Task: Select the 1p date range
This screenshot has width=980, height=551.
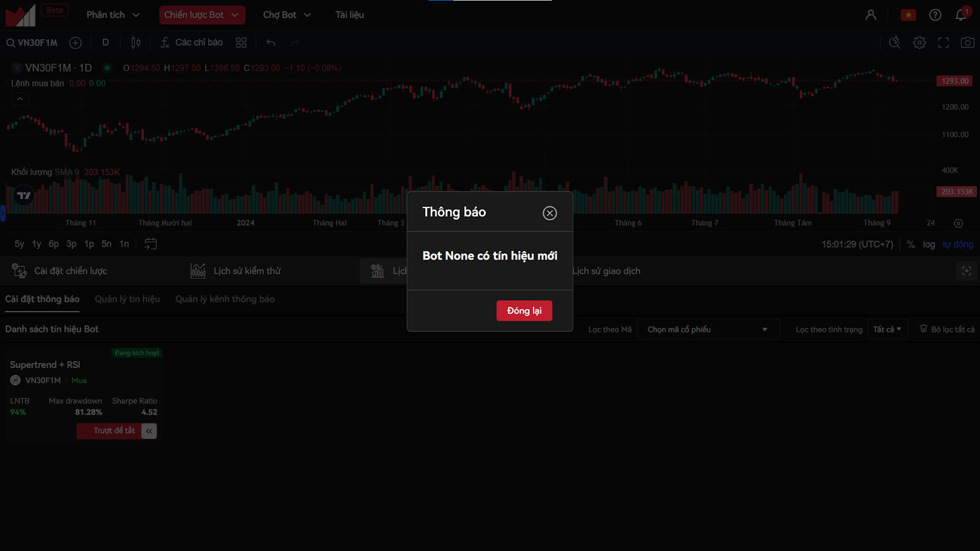Action: (x=89, y=244)
